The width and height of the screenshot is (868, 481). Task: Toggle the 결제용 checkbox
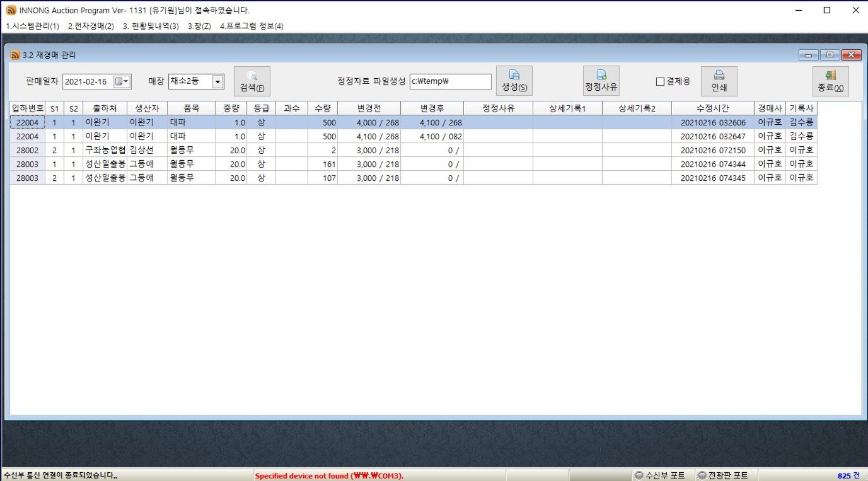point(661,81)
